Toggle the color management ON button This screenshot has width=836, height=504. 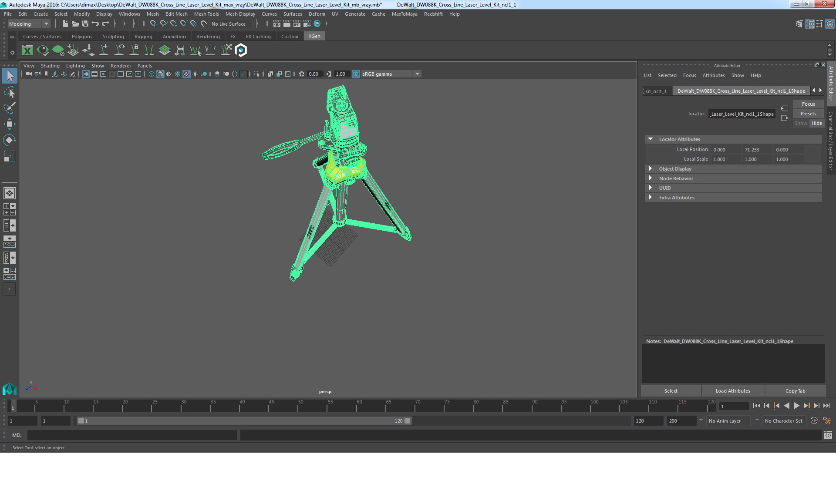(356, 74)
